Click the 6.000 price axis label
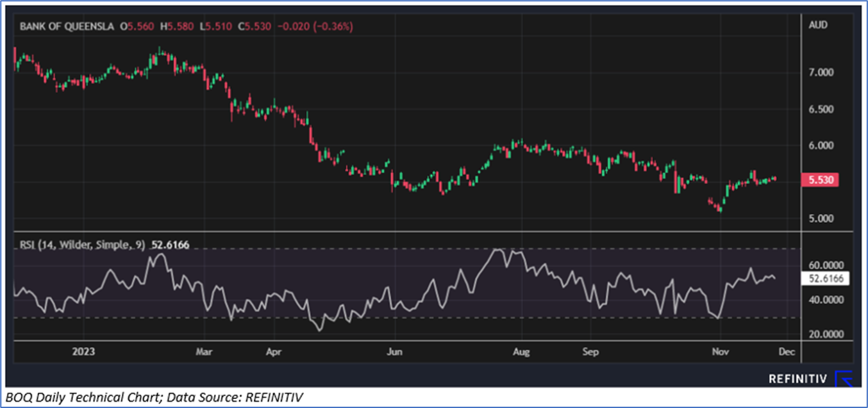The width and height of the screenshot is (868, 408). click(820, 145)
